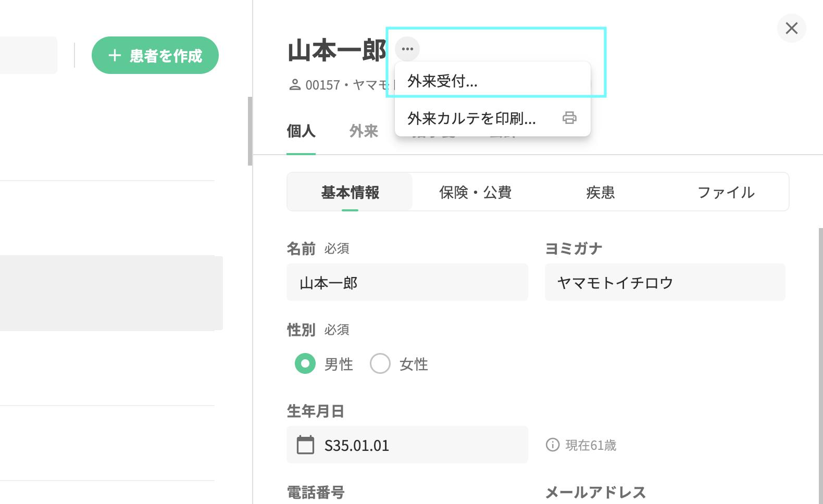
Task: Close the patient detail panel
Action: point(791,28)
